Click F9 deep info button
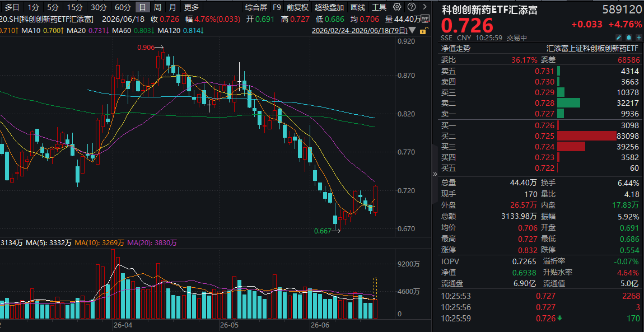This screenshot has width=644, height=332. [x=277, y=7]
